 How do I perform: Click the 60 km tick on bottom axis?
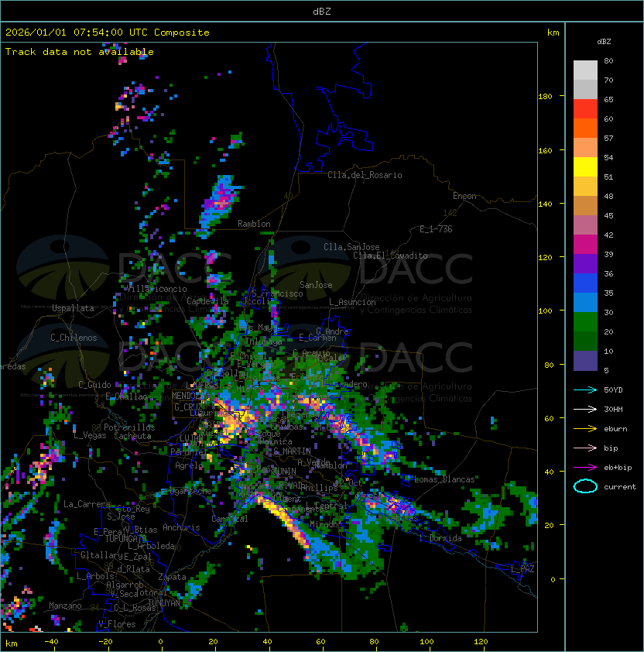coord(320,642)
